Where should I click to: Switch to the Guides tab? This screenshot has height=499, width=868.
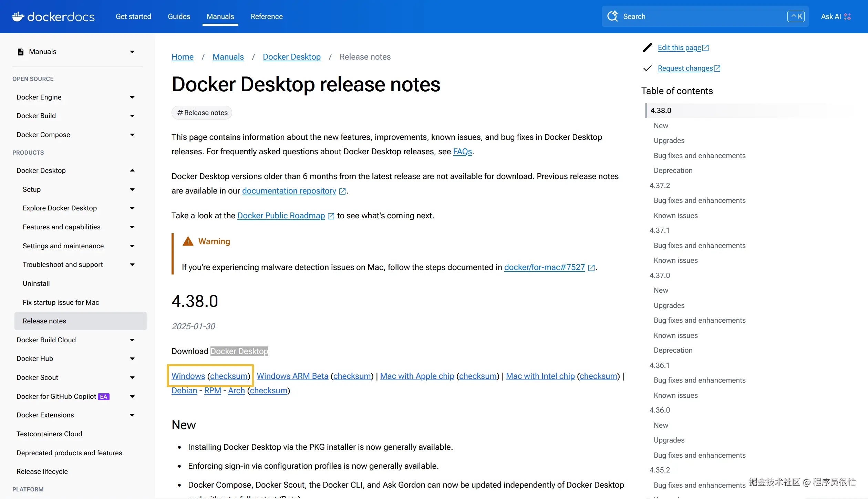tap(179, 17)
